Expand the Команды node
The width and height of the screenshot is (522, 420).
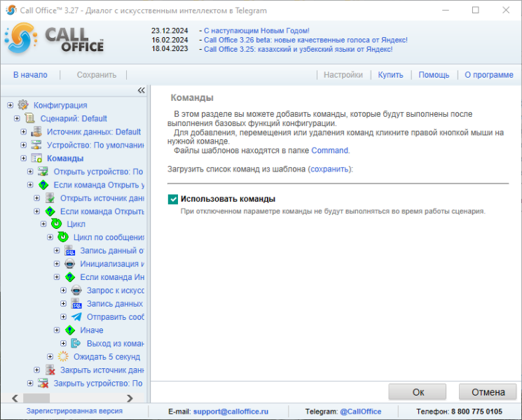point(24,158)
